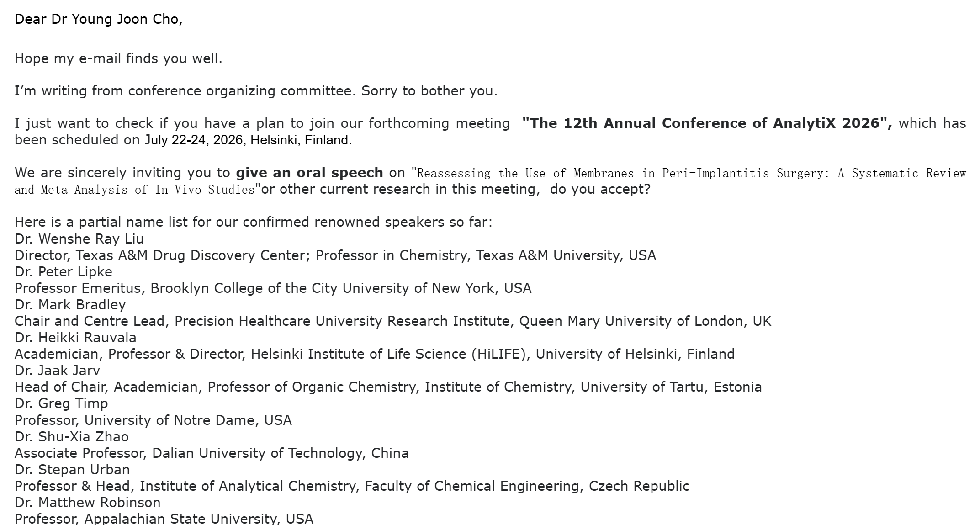Click speaker name 'Dr. Matthew Robinson'

(88, 502)
